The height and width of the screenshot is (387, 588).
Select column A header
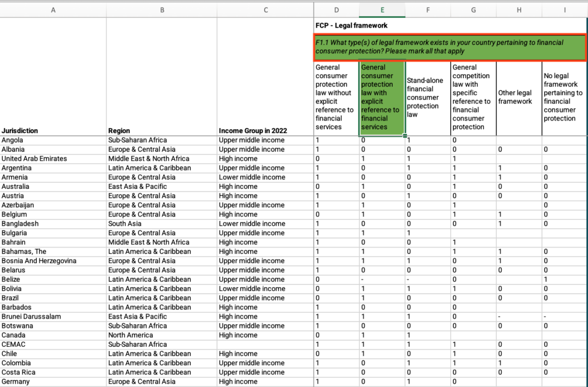pos(53,10)
